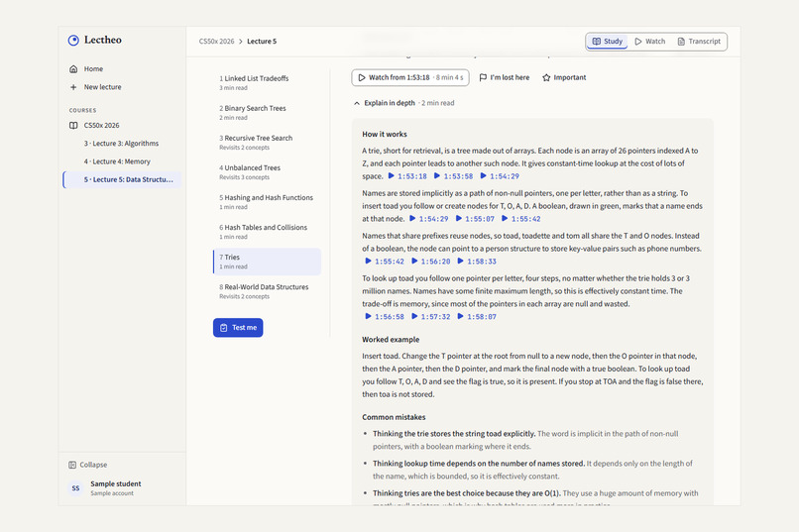This screenshot has height=532, width=799.
Task: Click the star icon to mark Important
Action: (x=546, y=77)
